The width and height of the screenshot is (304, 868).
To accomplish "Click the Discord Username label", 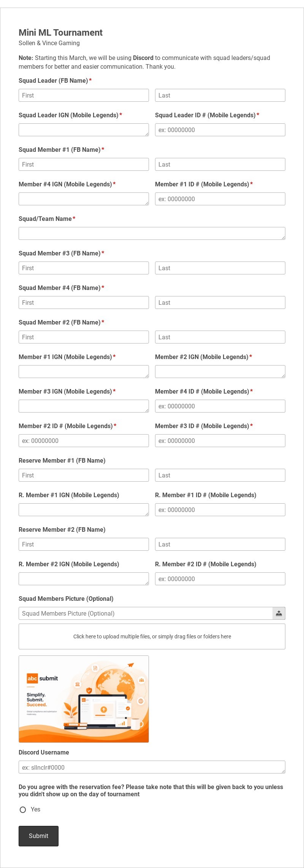I will tap(44, 752).
